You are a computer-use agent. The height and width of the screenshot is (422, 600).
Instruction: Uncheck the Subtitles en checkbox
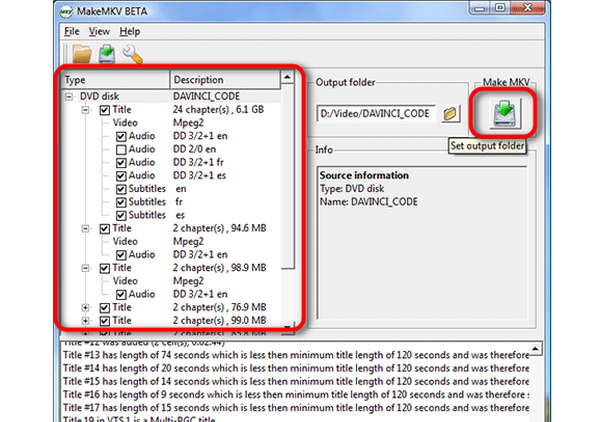pyautogui.click(x=121, y=189)
